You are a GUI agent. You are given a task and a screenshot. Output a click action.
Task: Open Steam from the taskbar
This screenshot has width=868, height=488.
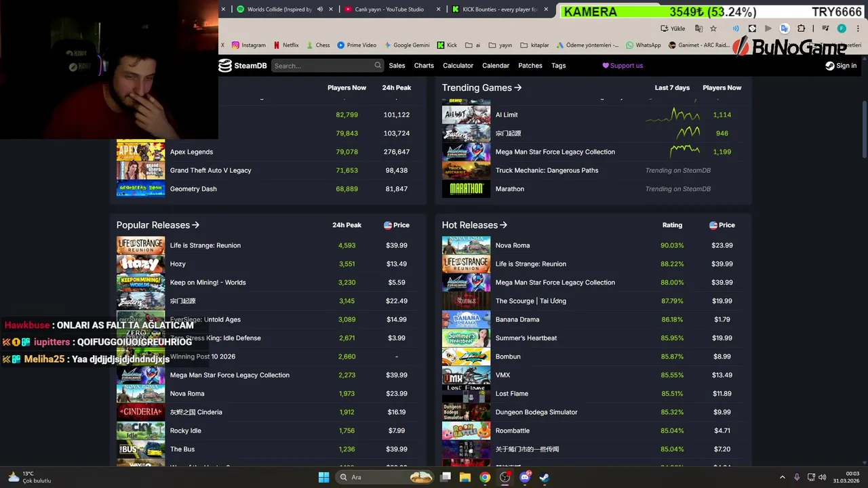[x=545, y=477]
